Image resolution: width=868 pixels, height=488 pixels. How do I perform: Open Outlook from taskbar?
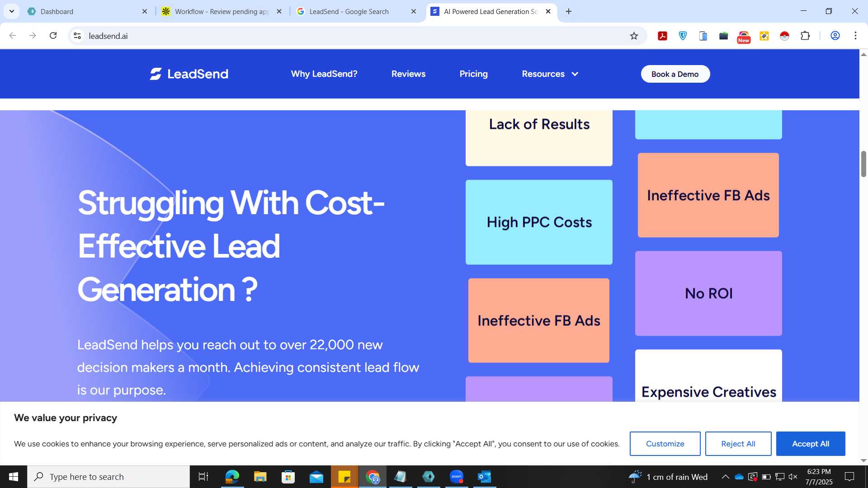pyautogui.click(x=485, y=477)
